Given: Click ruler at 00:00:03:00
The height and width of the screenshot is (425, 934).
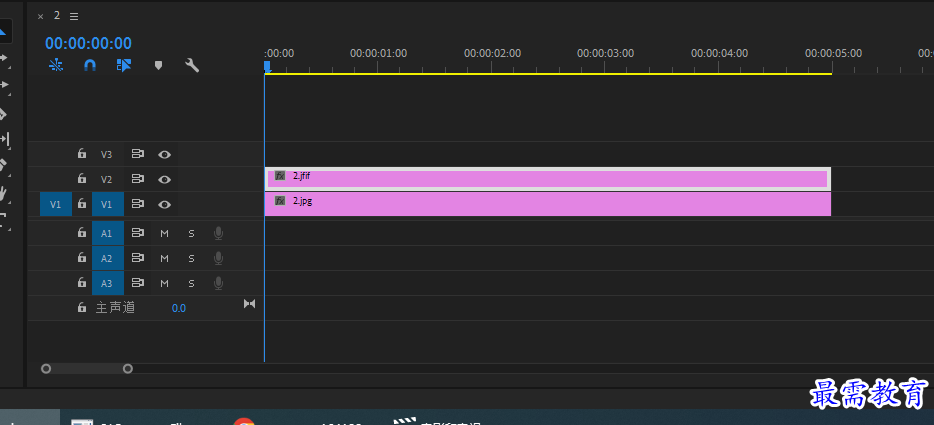Looking at the screenshot, I should [x=605, y=53].
